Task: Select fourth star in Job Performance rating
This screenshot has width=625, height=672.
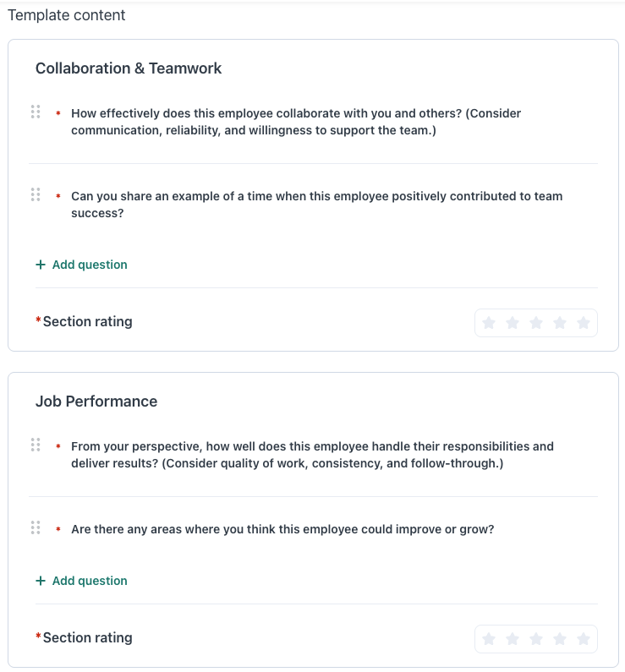Action: tap(560, 639)
